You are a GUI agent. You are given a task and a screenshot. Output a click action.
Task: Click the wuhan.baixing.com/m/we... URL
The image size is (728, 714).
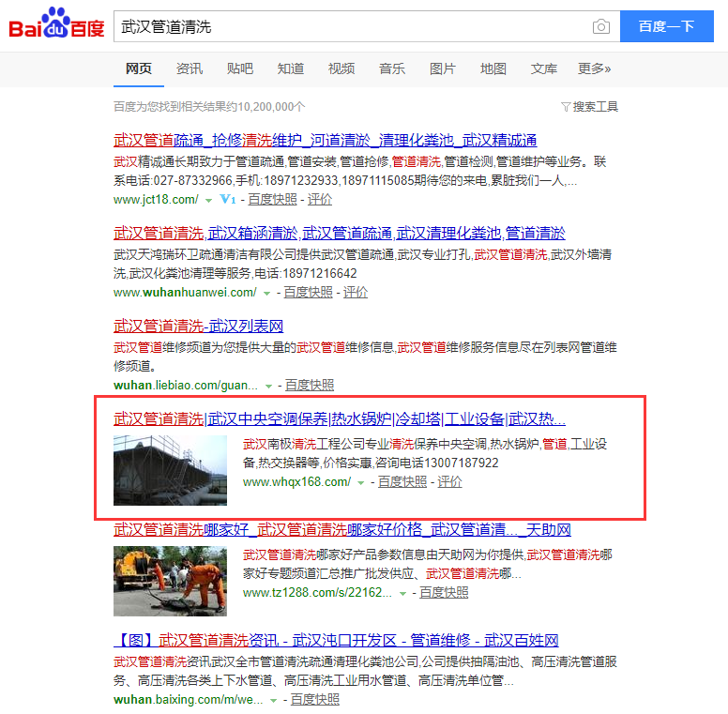(188, 700)
